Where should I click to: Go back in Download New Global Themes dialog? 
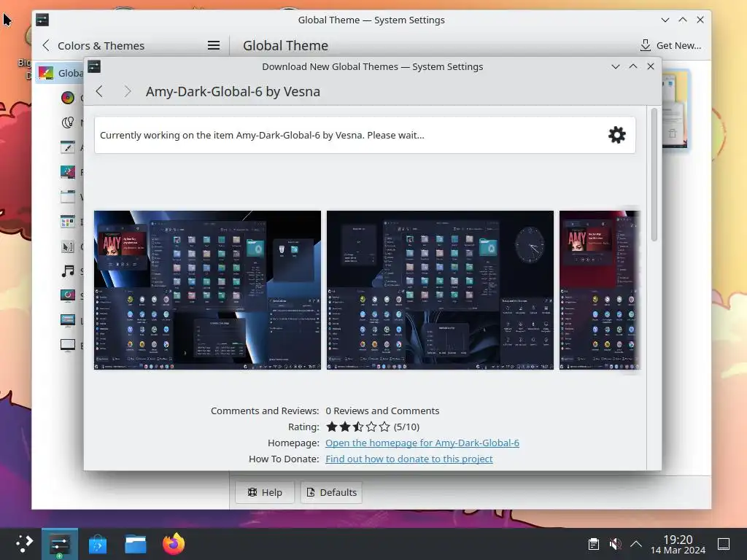[x=99, y=91]
